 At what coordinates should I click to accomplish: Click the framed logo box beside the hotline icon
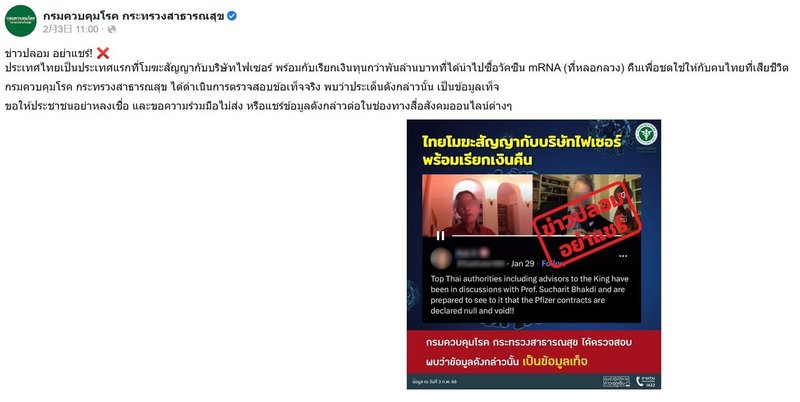pyautogui.click(x=616, y=381)
